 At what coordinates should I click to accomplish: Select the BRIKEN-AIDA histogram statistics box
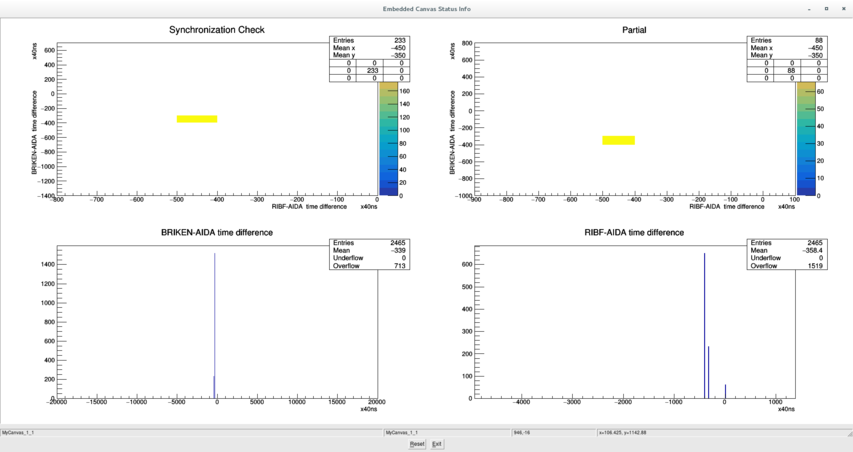(x=369, y=254)
